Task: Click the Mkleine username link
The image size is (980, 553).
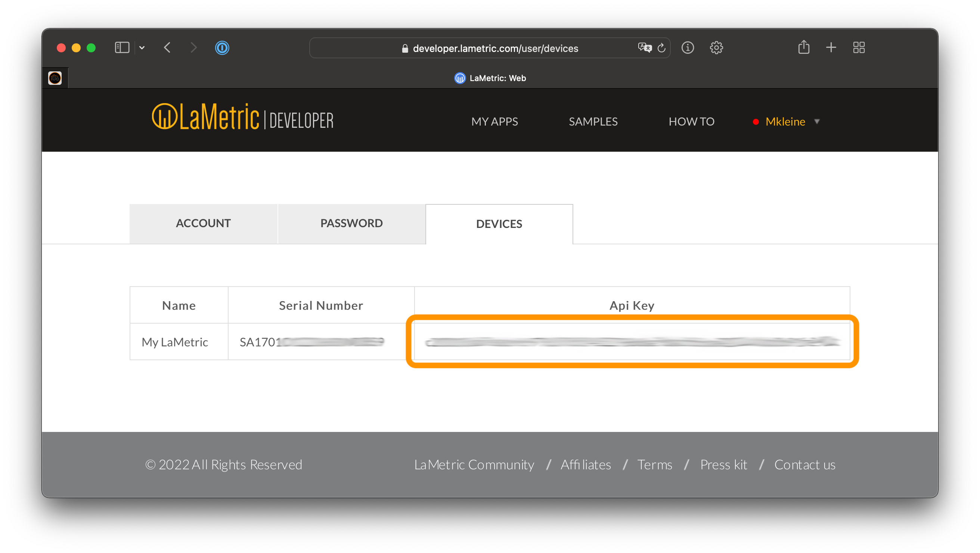Action: [x=785, y=121]
